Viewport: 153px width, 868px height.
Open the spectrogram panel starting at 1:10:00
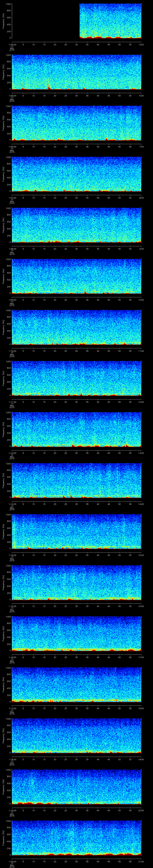coord(77,327)
